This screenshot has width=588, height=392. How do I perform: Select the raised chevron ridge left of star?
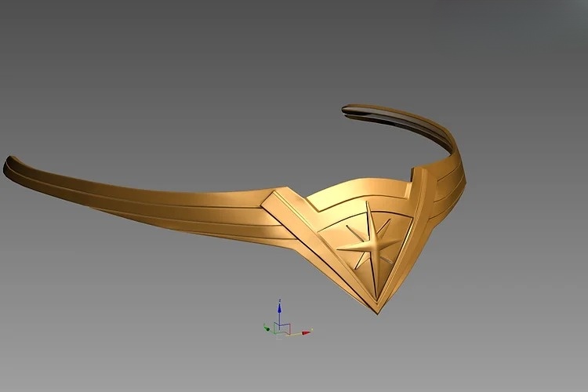click(x=302, y=227)
